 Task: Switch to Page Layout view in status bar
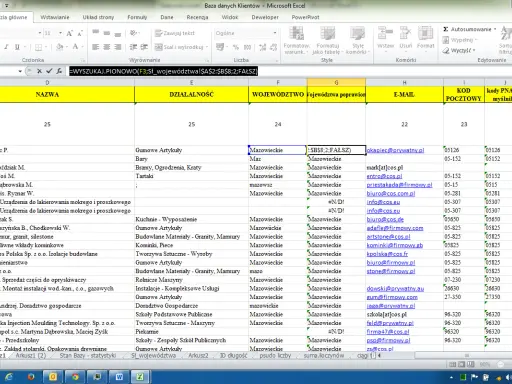(x=461, y=364)
